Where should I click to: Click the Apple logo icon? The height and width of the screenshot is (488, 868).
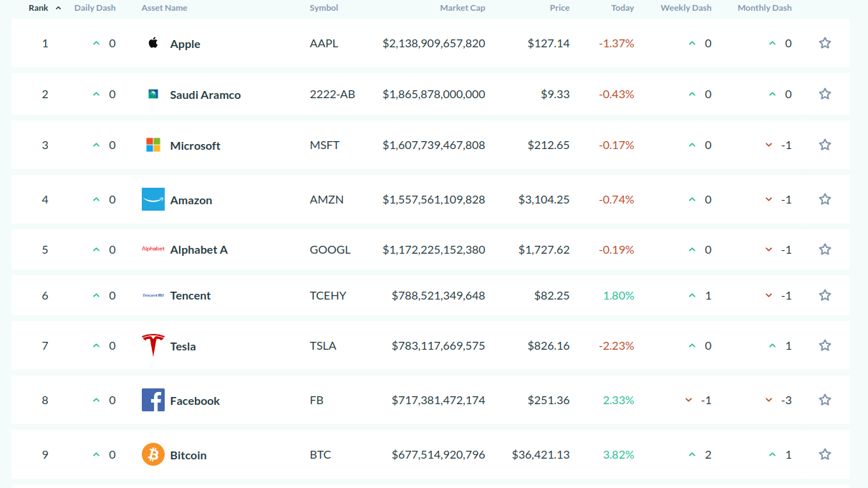click(x=153, y=43)
